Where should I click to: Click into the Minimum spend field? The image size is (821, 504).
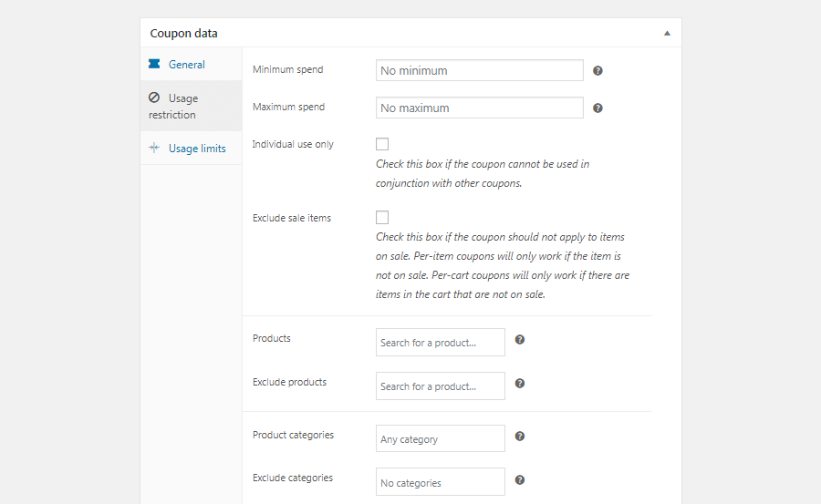(479, 70)
